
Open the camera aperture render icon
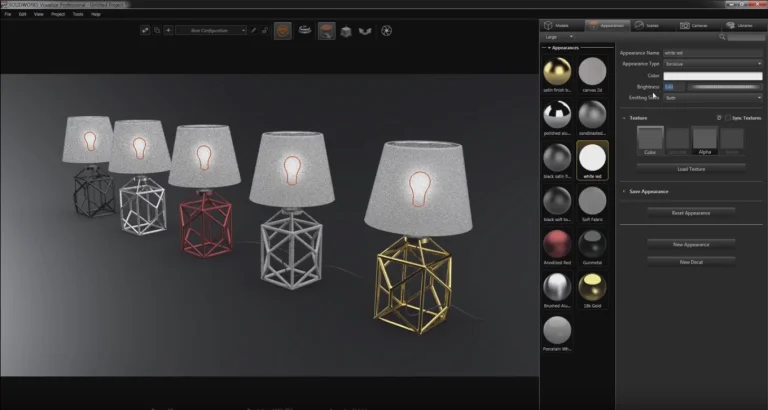pos(386,31)
